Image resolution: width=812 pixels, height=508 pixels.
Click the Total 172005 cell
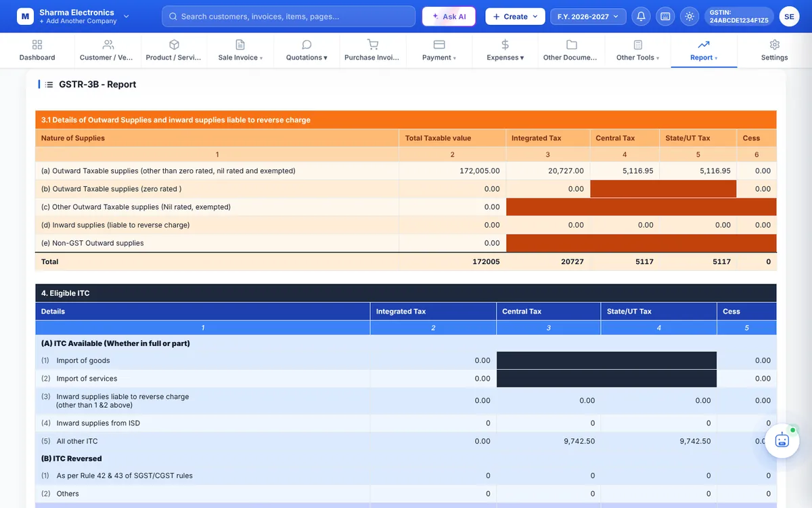453,261
